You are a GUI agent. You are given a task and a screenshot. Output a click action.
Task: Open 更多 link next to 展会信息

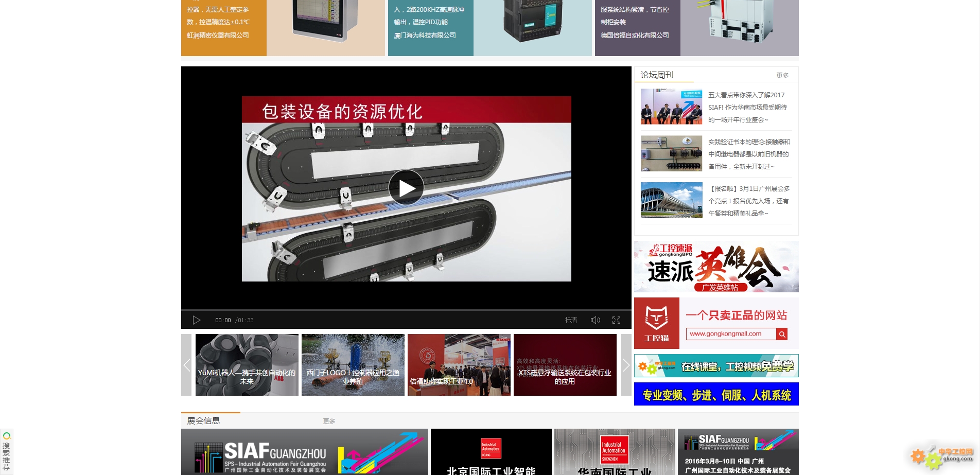[329, 421]
